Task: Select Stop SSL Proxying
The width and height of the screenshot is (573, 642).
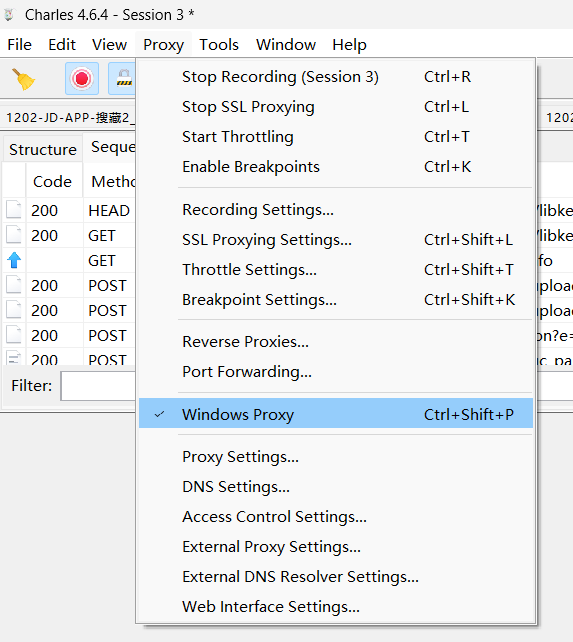Action: coord(336,106)
